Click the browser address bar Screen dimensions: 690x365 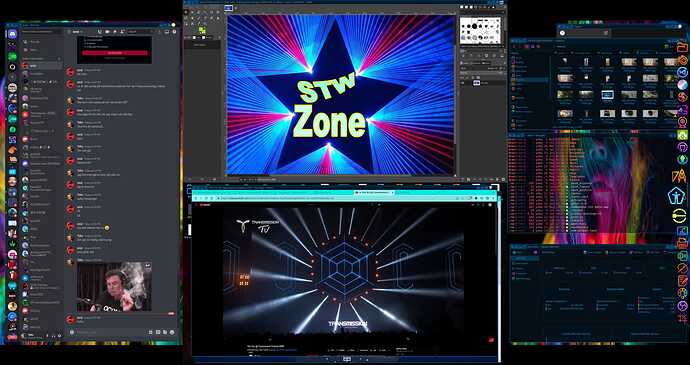(343, 199)
